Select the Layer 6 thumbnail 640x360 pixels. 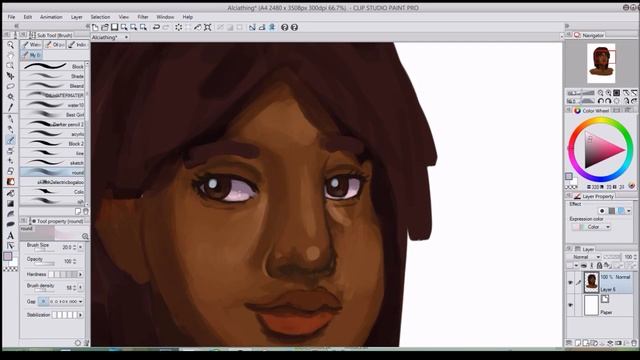tap(591, 282)
